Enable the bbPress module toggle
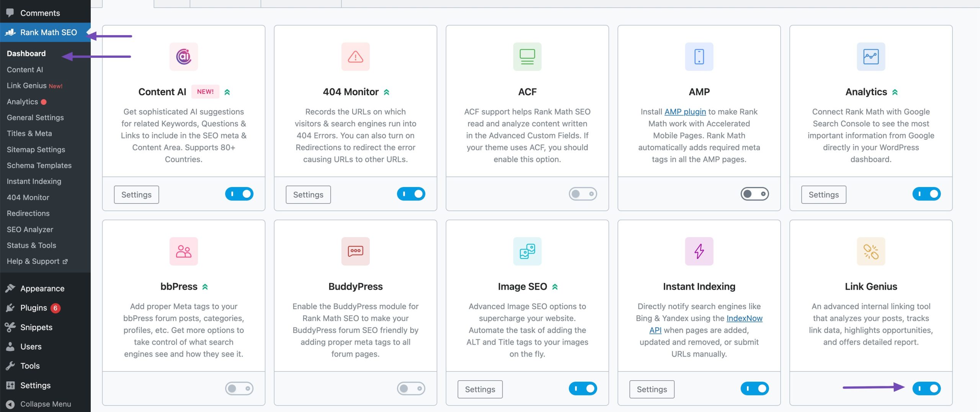The image size is (980, 412). [x=239, y=388]
